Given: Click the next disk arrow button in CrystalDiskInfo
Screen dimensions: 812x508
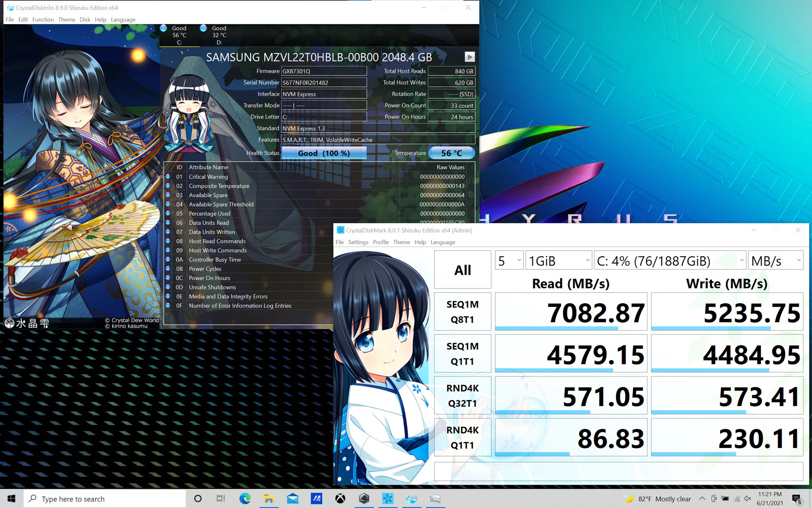Looking at the screenshot, I should (469, 57).
